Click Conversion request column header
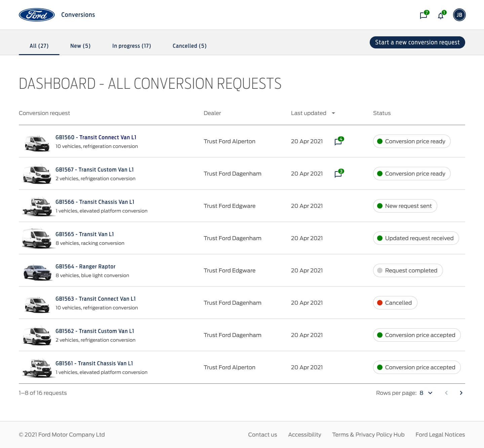Image resolution: width=484 pixels, height=448 pixels. 44,113
